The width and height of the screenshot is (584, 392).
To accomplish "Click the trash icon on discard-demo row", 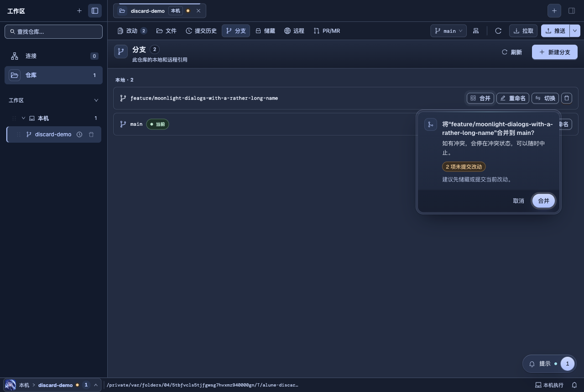I will click(x=91, y=134).
